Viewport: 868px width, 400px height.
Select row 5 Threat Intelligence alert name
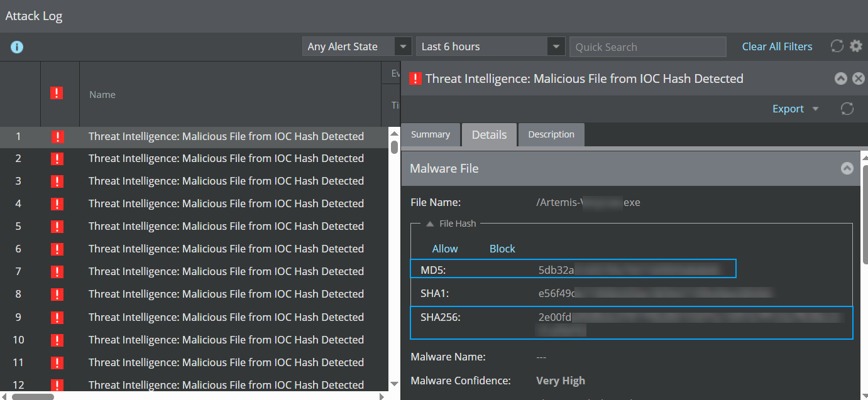coord(226,226)
